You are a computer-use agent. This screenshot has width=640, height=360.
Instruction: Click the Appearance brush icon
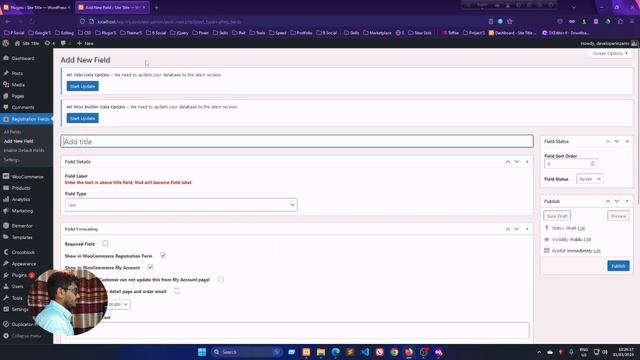(6, 263)
